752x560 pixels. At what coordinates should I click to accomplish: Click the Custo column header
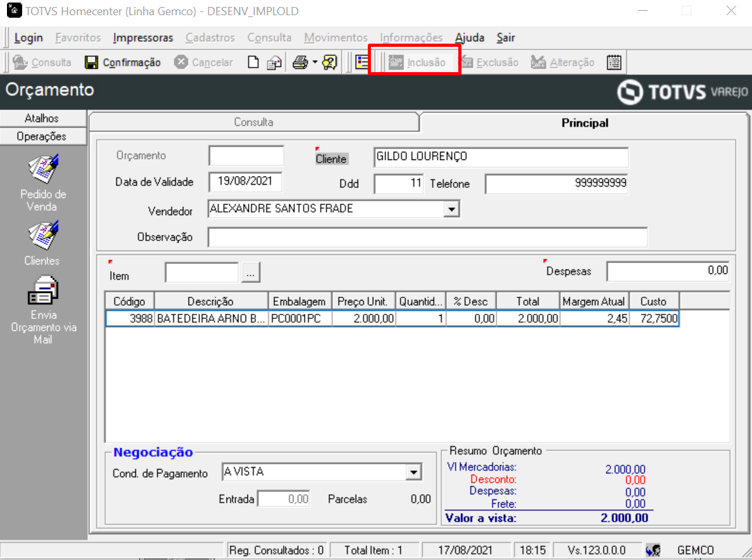[x=654, y=301]
